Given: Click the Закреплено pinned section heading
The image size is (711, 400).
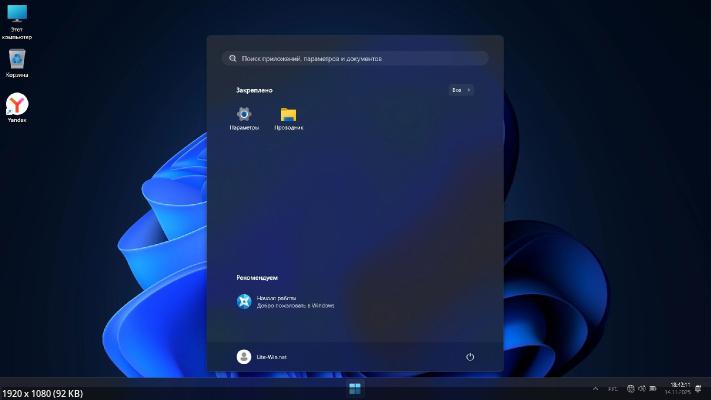Looking at the screenshot, I should pyautogui.click(x=254, y=90).
